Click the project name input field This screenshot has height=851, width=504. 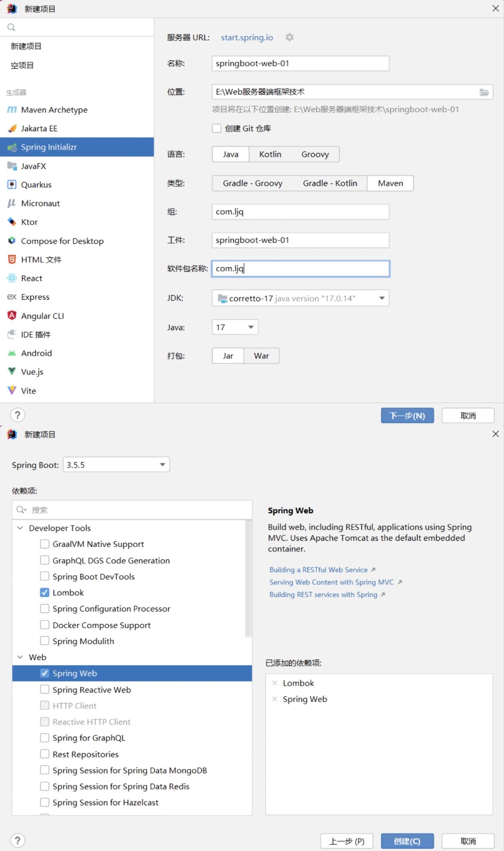[x=301, y=63]
